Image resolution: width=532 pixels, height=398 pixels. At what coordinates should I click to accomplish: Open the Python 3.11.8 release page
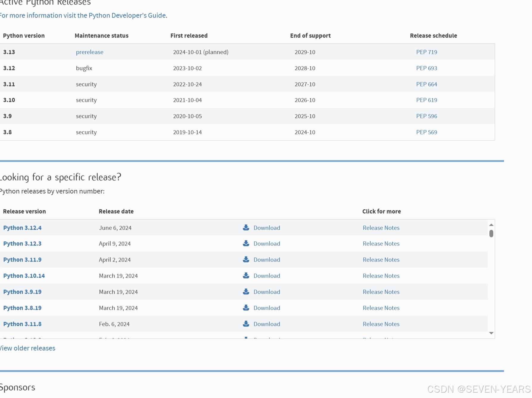click(x=22, y=324)
